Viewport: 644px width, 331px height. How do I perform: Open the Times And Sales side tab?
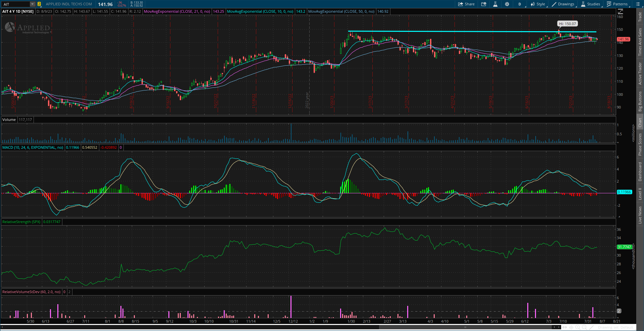[640, 42]
